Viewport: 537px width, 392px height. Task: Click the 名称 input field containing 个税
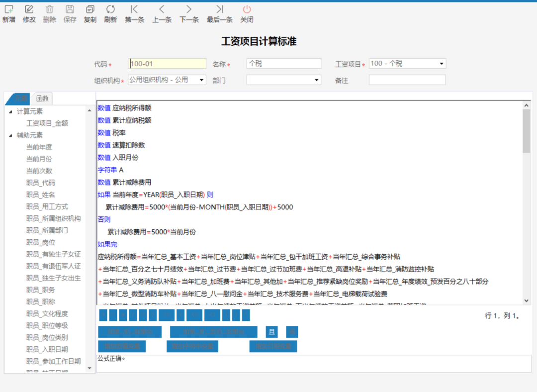[x=283, y=63]
